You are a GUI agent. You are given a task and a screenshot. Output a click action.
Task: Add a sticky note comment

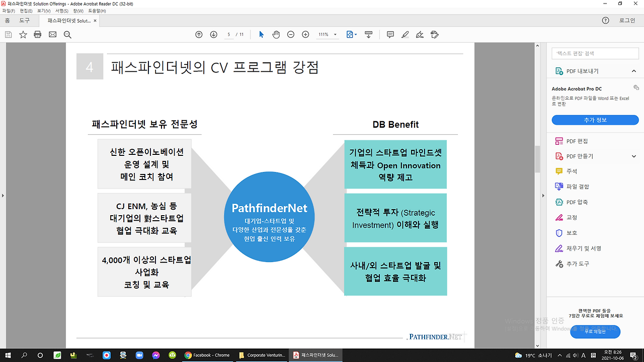click(x=390, y=35)
